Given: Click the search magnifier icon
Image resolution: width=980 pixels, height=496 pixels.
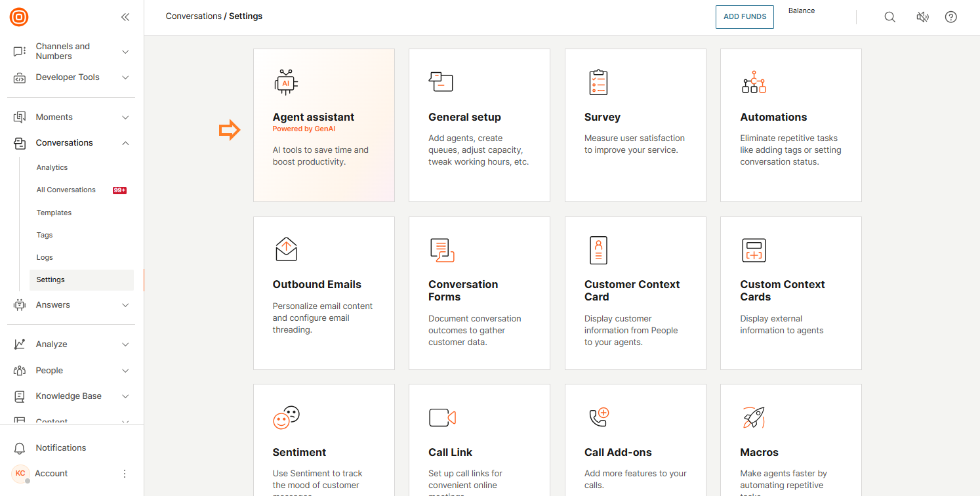Looking at the screenshot, I should click(889, 17).
